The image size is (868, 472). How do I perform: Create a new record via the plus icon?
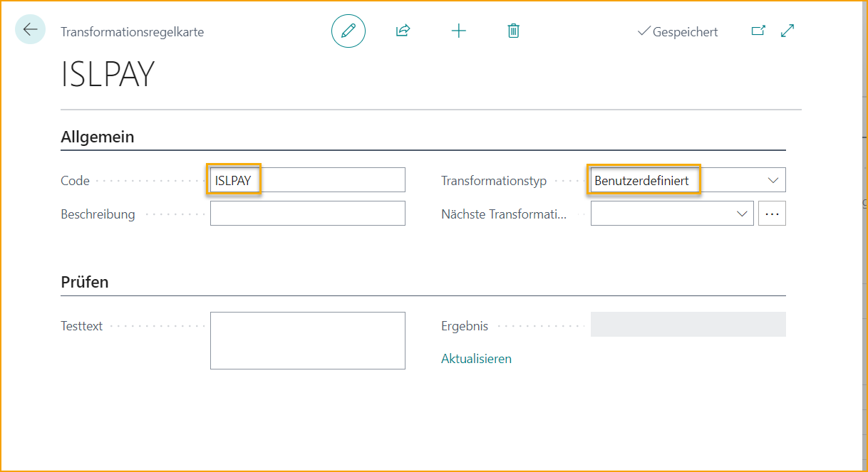coord(459,31)
